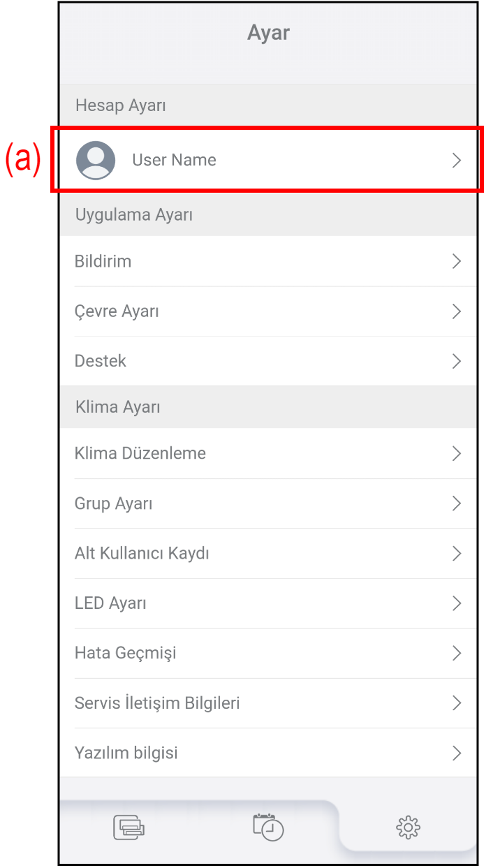Open the Bildirim notification settings
The height and width of the screenshot is (868, 486).
pos(103,261)
